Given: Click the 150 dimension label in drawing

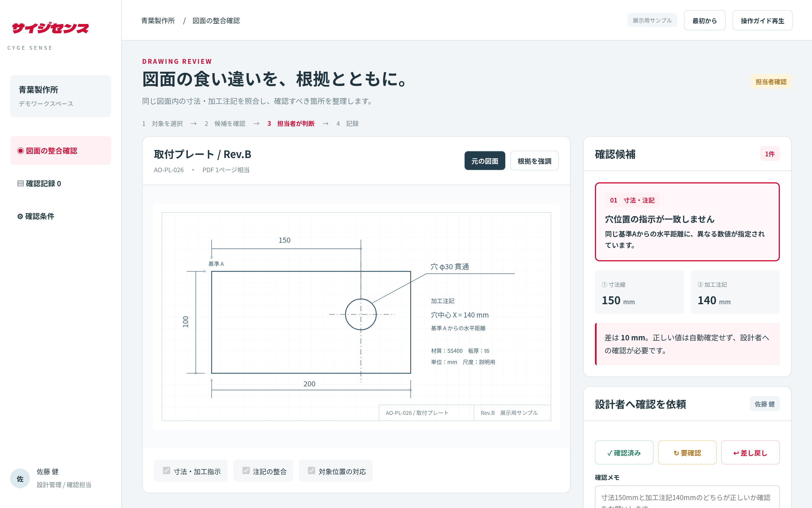Looking at the screenshot, I should click(284, 240).
